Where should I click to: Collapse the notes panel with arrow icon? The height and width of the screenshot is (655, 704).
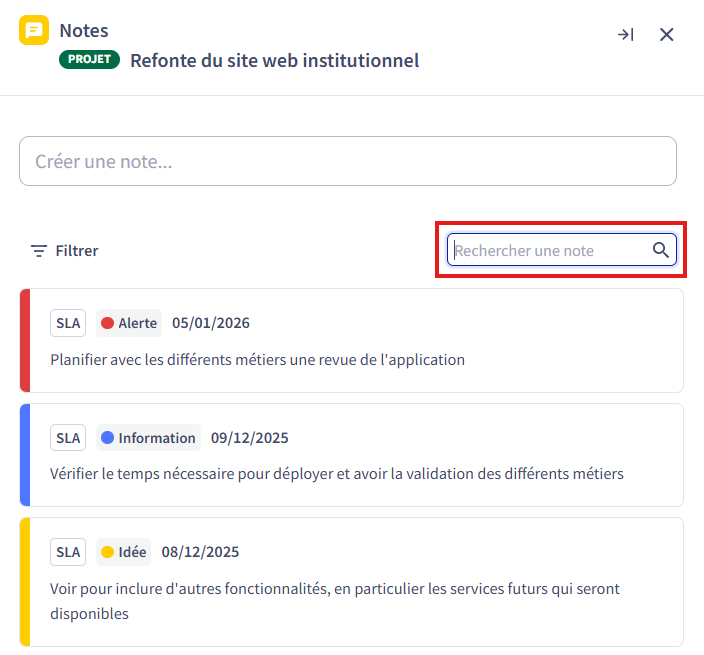pyautogui.click(x=625, y=35)
